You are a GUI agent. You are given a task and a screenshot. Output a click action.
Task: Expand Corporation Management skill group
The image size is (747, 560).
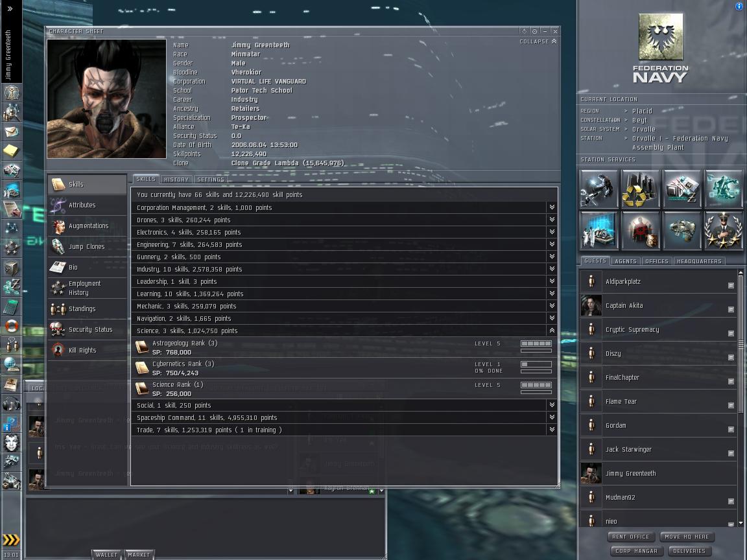(x=552, y=207)
